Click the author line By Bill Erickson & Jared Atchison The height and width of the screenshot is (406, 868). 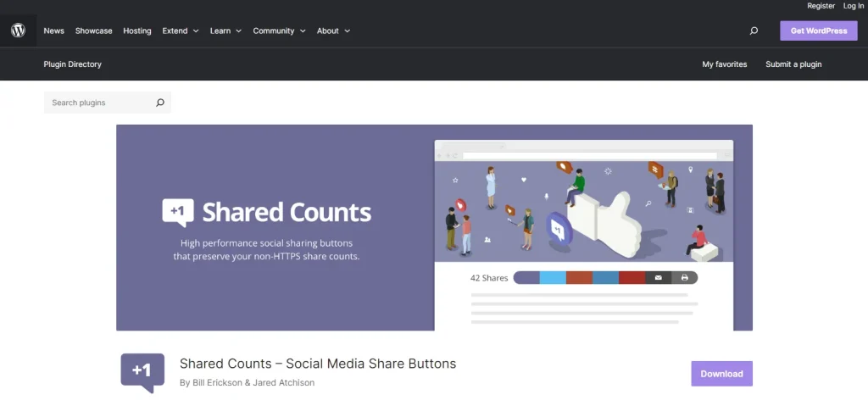[x=247, y=383]
